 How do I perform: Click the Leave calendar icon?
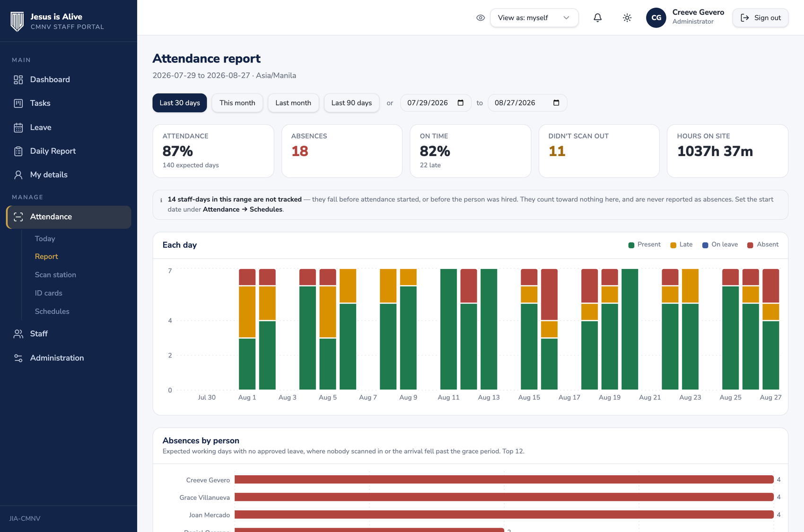(18, 128)
